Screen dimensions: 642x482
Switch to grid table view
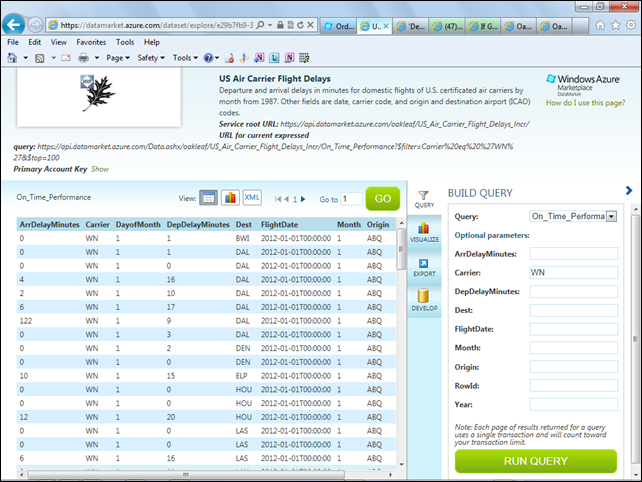[x=208, y=198]
